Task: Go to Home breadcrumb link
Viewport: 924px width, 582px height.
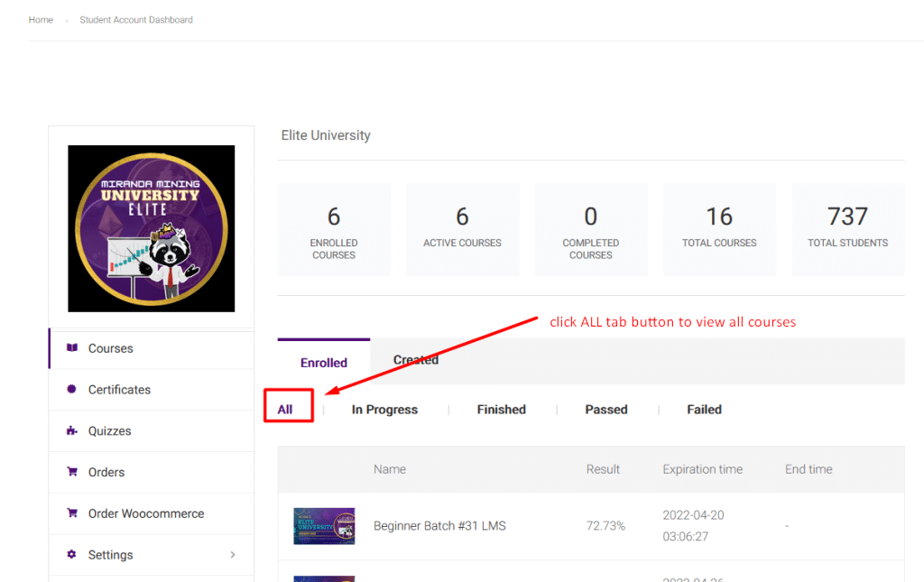Action: [41, 20]
